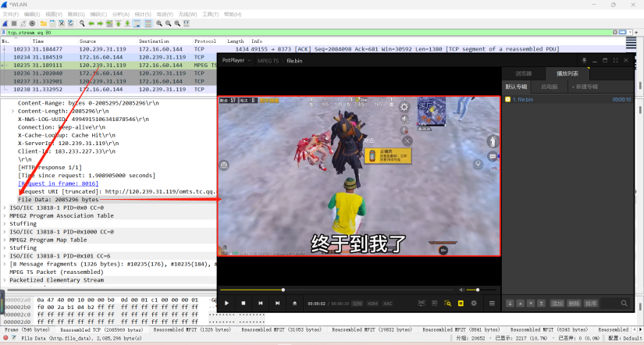Open the 捕获(C) menu
This screenshot has width=644, height=345.
pyautogui.click(x=98, y=14)
